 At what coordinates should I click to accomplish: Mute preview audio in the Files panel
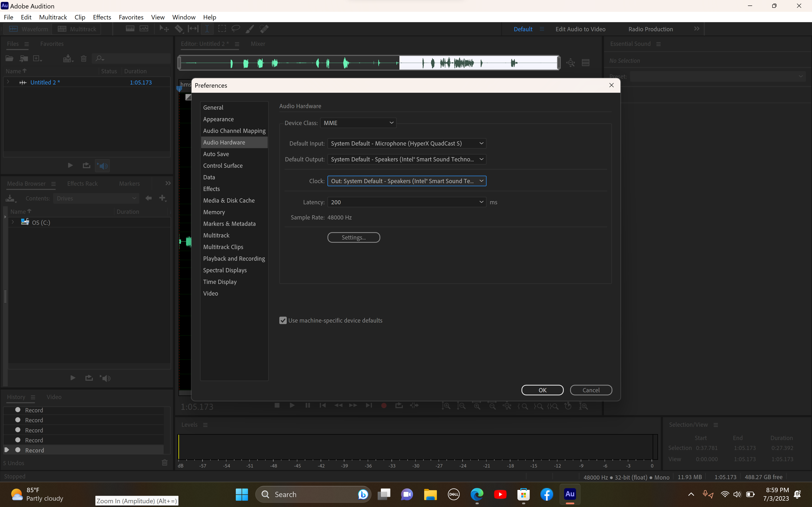point(102,165)
